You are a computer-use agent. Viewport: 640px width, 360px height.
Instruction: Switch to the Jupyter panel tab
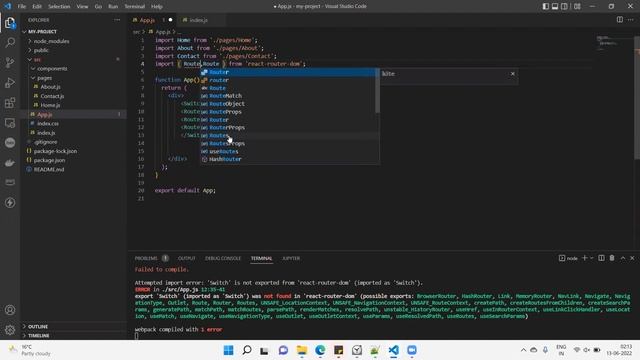[291, 258]
